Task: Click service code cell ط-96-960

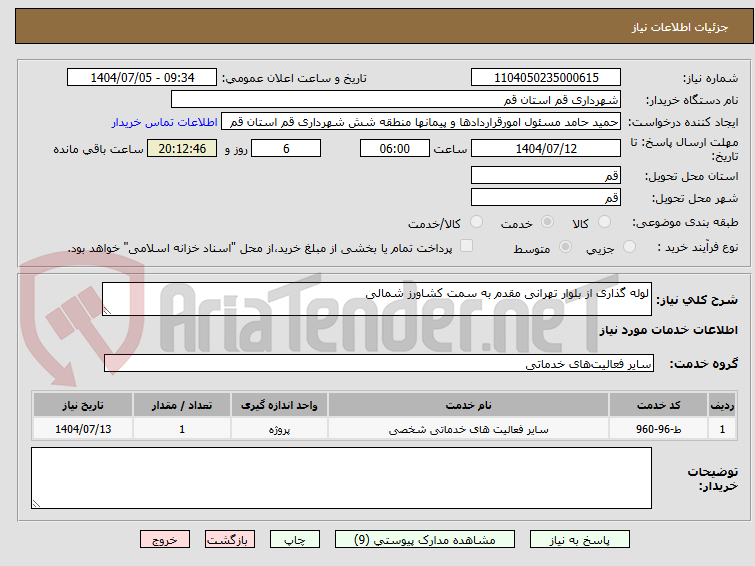Action: click(658, 429)
